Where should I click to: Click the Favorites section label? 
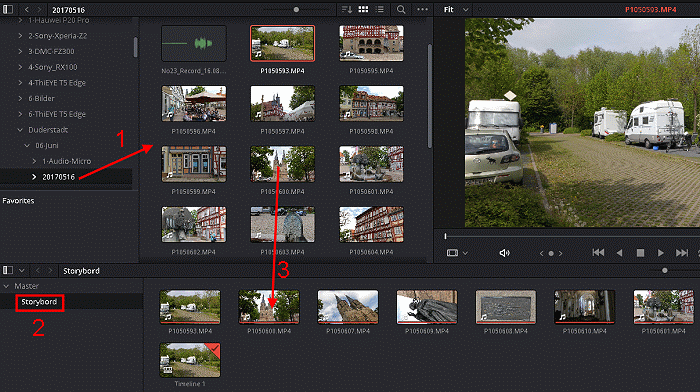18,201
